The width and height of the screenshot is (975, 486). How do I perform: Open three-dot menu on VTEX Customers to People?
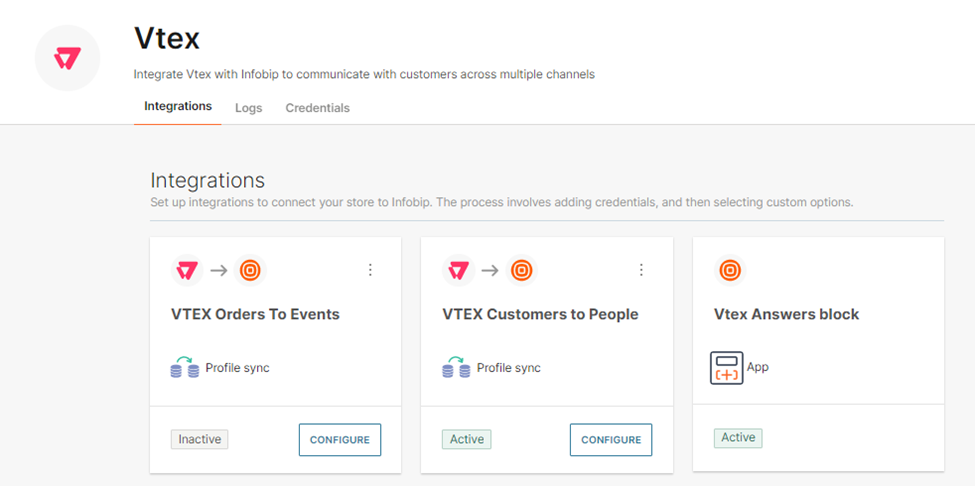[641, 270]
